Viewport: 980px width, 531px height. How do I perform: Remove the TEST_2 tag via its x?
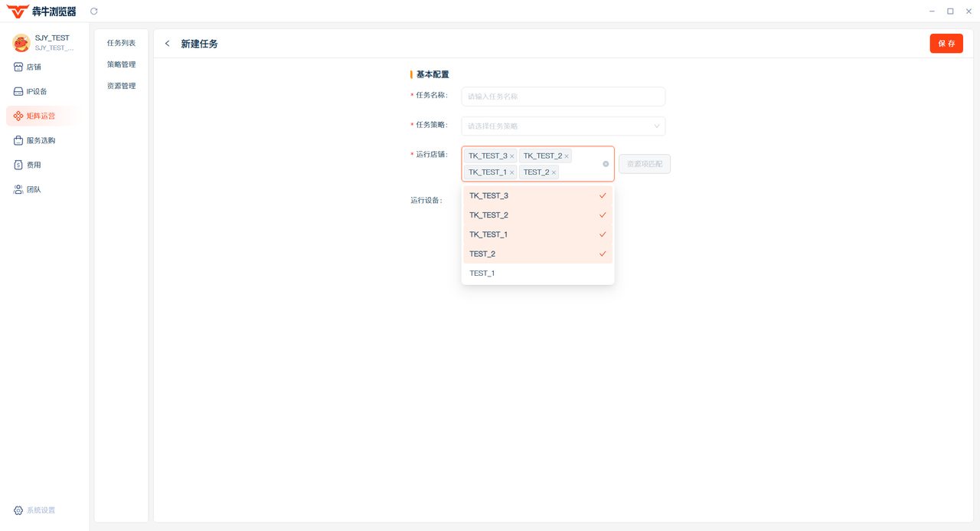554,172
